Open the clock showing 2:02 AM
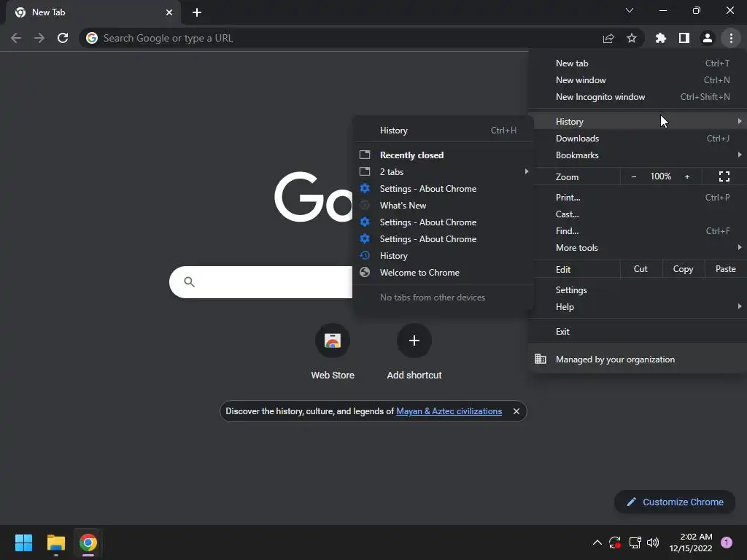 coord(691,542)
